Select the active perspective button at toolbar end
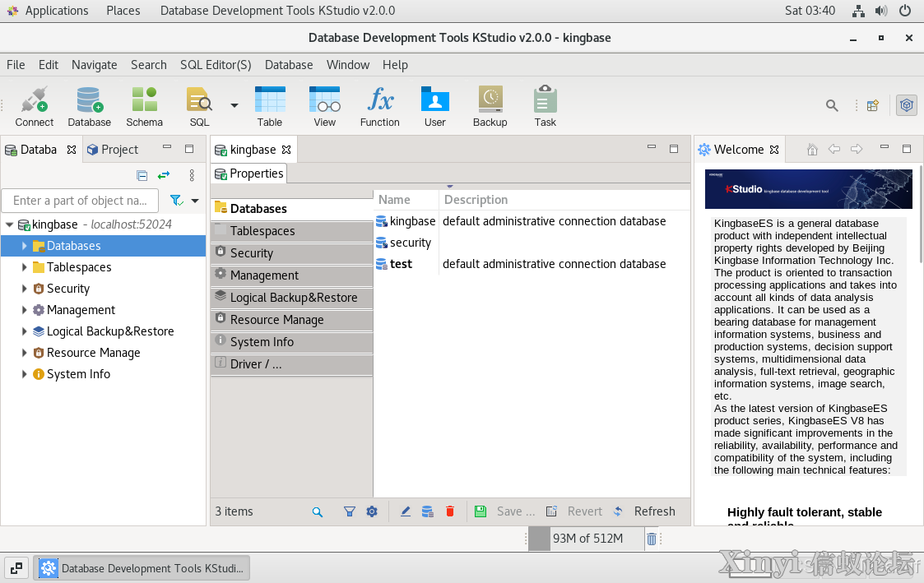Viewport: 924px width, 583px height. click(x=907, y=105)
